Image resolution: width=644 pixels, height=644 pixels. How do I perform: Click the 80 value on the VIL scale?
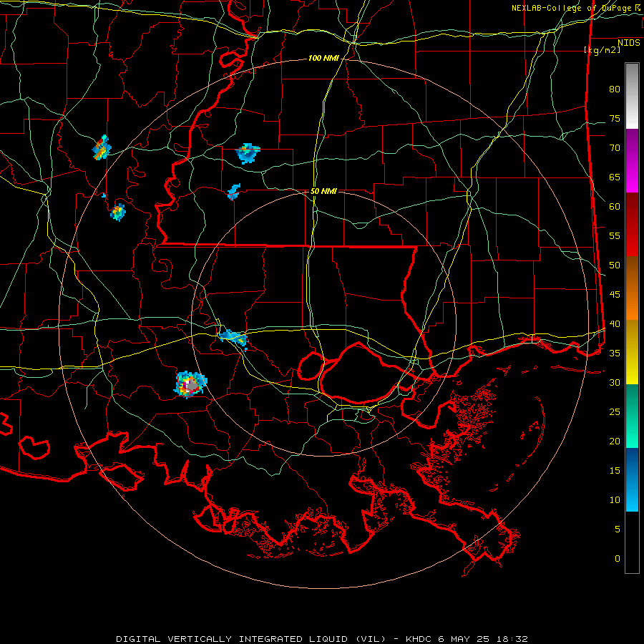[x=615, y=89]
